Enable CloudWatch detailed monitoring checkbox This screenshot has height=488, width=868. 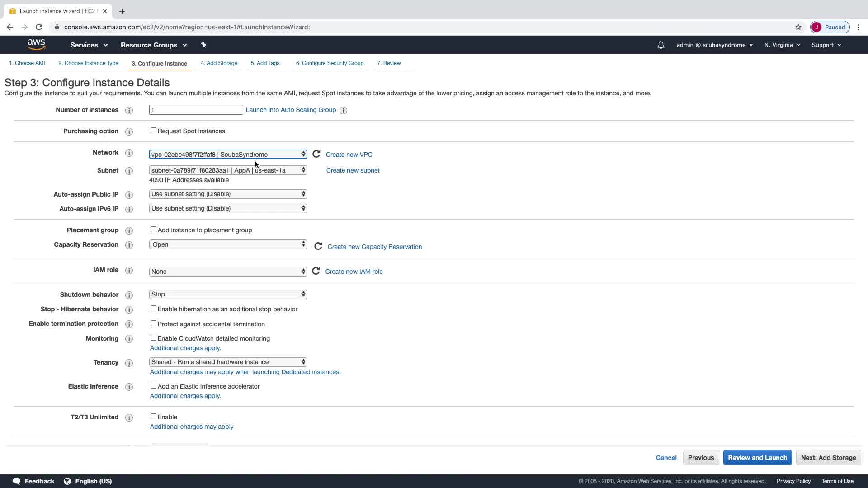point(153,338)
